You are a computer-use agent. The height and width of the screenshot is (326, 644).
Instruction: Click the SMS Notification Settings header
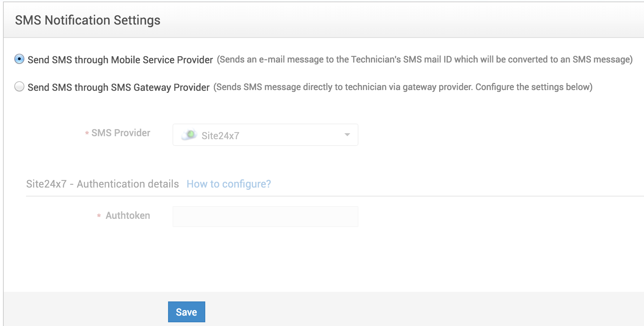point(87,20)
